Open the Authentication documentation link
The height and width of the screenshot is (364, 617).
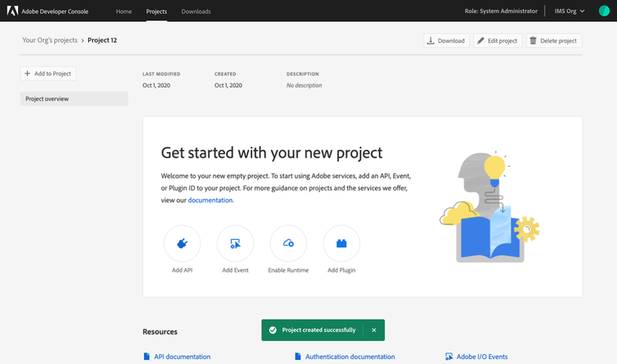click(350, 357)
